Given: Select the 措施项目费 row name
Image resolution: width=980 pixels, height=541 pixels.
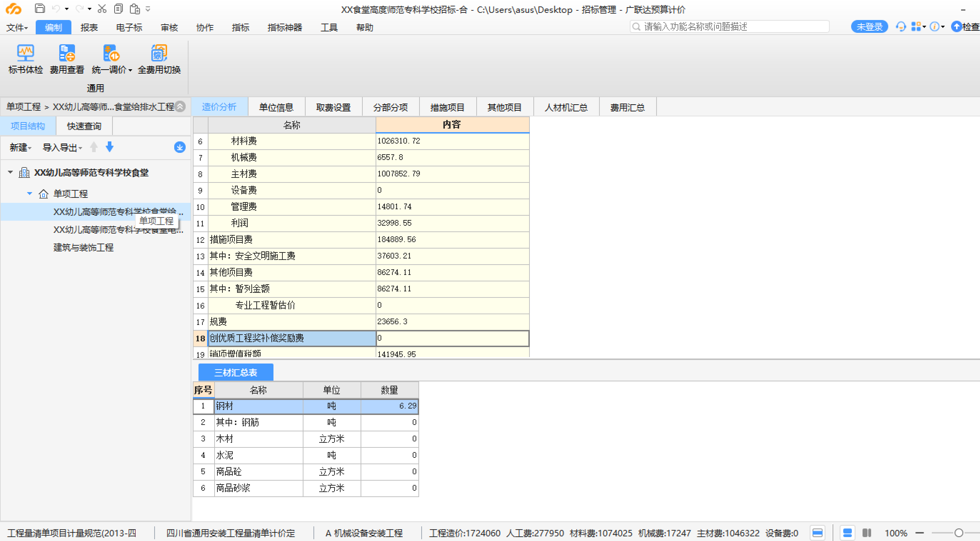Looking at the screenshot, I should tap(292, 239).
